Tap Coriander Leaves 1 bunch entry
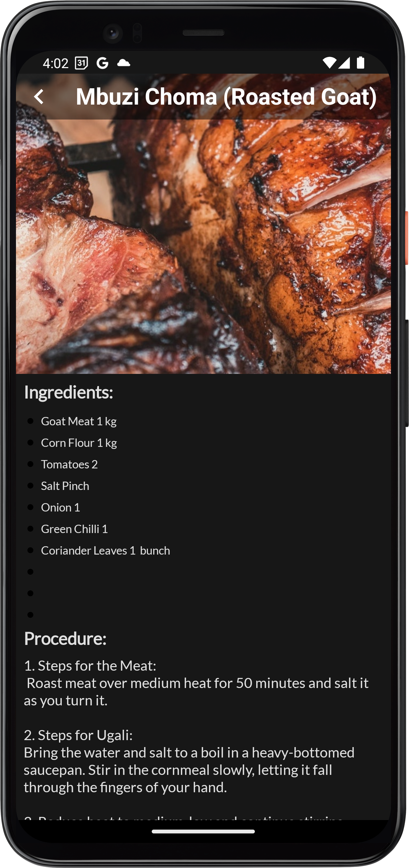This screenshot has width=409, height=868. click(106, 551)
